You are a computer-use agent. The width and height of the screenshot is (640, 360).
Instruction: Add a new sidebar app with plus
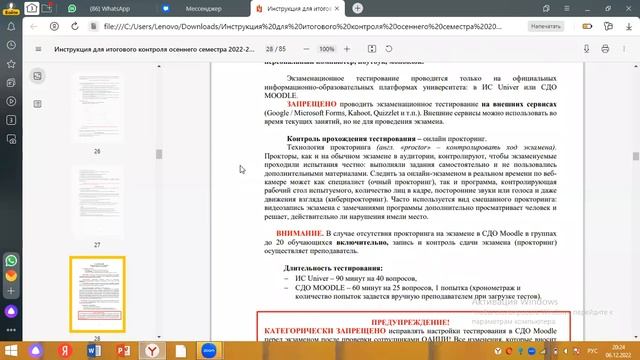coord(11,291)
